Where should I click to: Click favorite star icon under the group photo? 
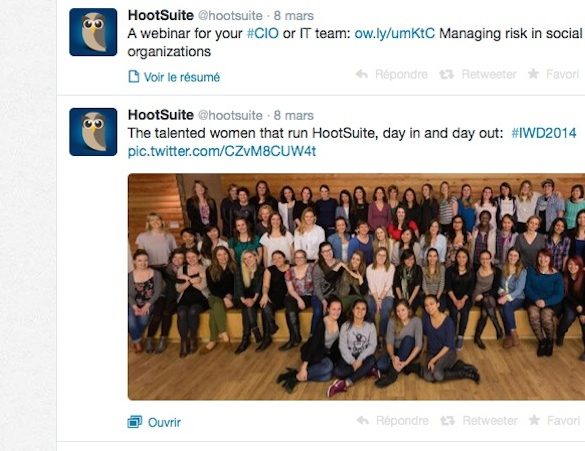535,420
